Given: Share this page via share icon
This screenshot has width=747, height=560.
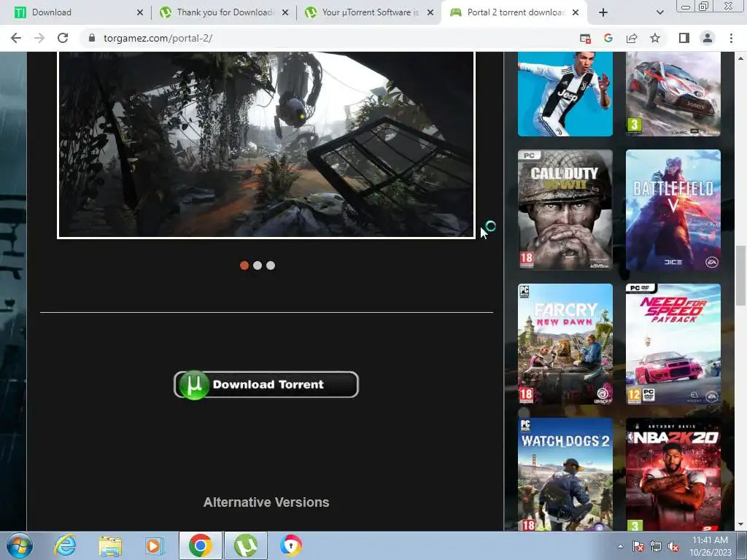Looking at the screenshot, I should coord(632,38).
